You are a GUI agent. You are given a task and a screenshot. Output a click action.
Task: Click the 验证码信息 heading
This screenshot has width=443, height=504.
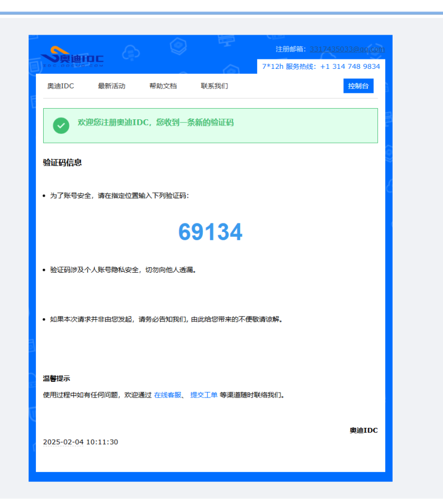63,163
